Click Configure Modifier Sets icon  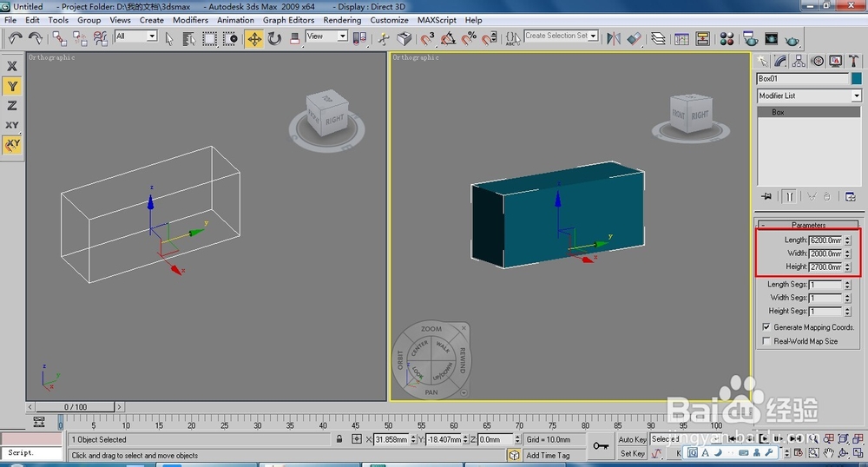pyautogui.click(x=851, y=196)
